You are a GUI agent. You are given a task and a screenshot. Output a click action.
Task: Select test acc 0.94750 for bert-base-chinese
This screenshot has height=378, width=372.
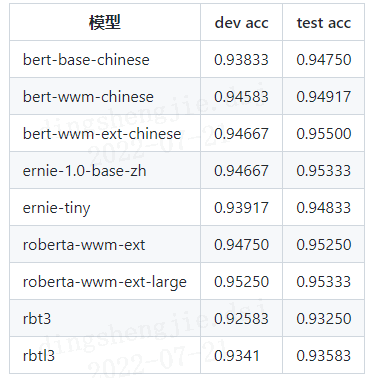tap(324, 60)
